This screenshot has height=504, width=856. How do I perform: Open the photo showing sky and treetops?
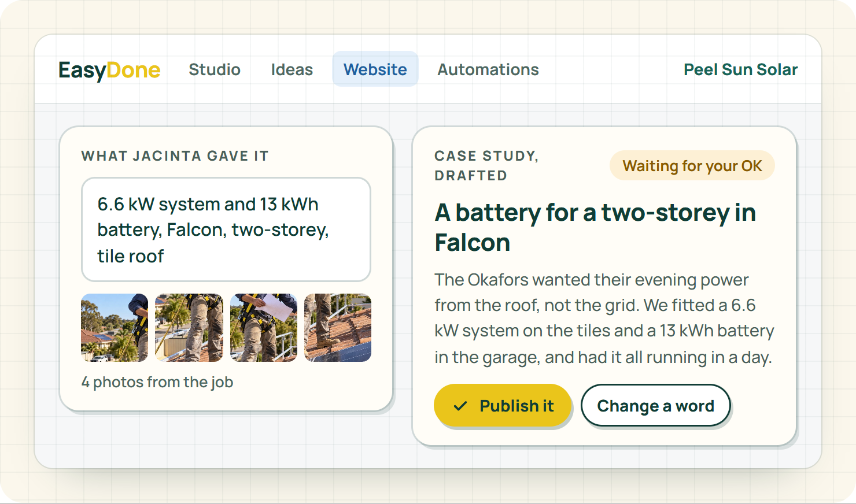(x=115, y=328)
